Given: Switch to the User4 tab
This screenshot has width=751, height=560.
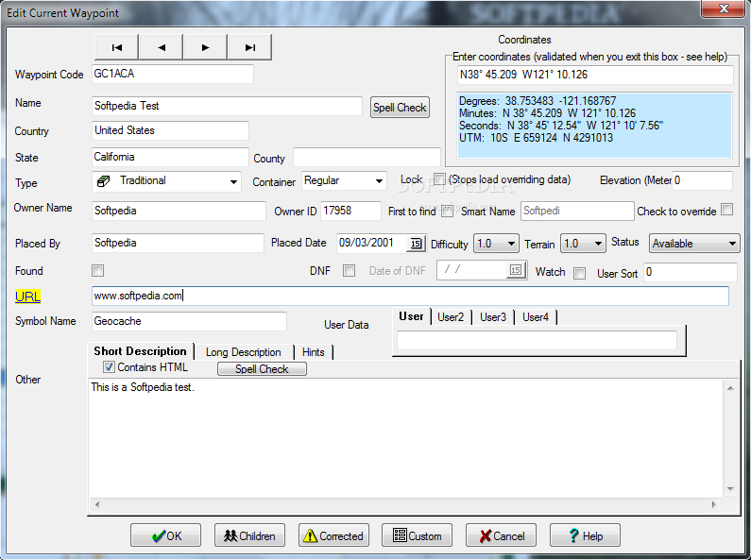Looking at the screenshot, I should coord(536,317).
